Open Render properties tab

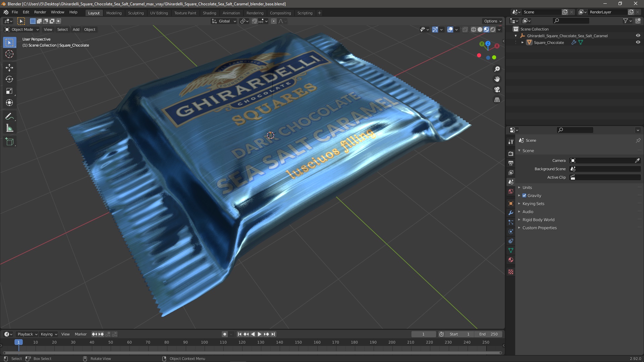(x=511, y=154)
